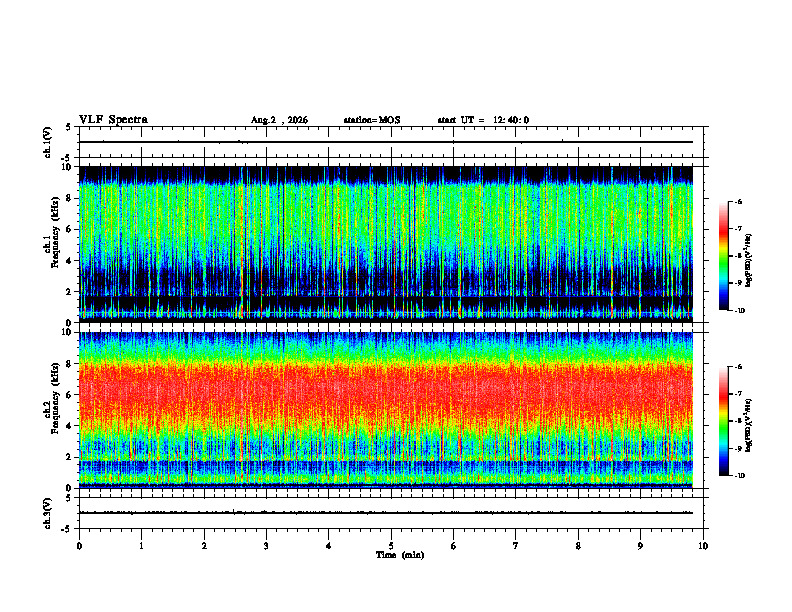Click the "-10" label on ch.2 color bar
Viewport: 792px width, 612px height.
tap(739, 476)
